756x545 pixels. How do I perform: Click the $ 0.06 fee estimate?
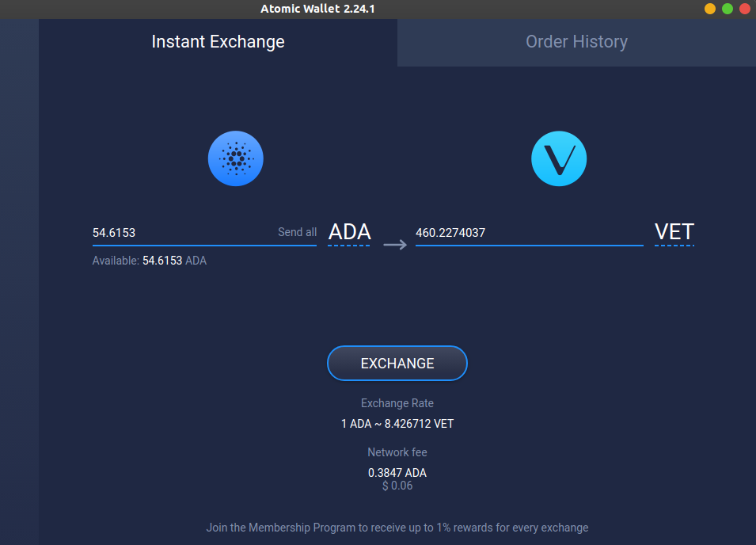(x=397, y=485)
